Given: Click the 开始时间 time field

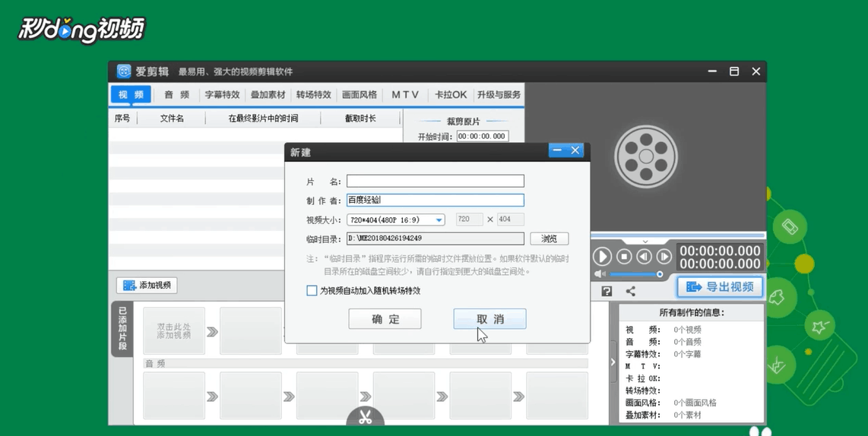Looking at the screenshot, I should point(482,136).
